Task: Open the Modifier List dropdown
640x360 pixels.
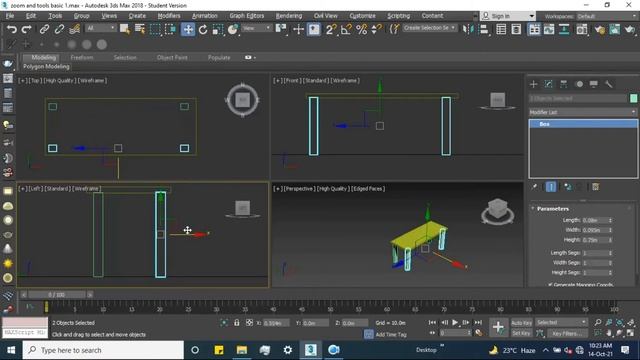Action: tap(583, 112)
